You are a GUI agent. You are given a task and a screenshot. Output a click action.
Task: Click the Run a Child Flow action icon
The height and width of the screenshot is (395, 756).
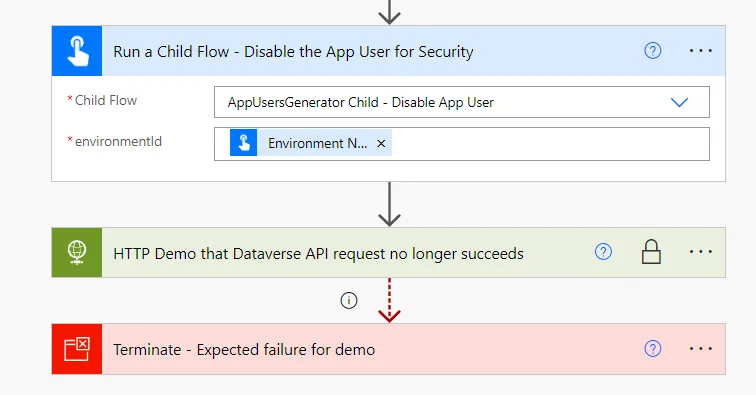point(77,51)
